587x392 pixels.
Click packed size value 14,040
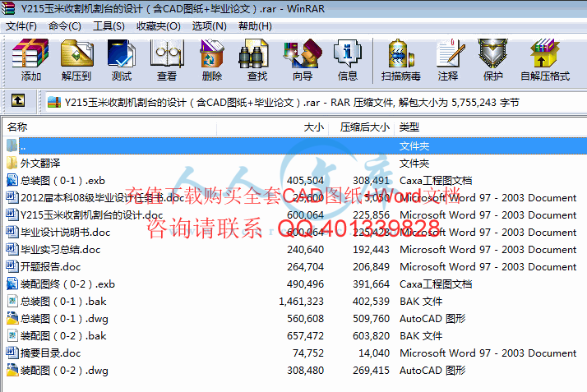(x=374, y=353)
